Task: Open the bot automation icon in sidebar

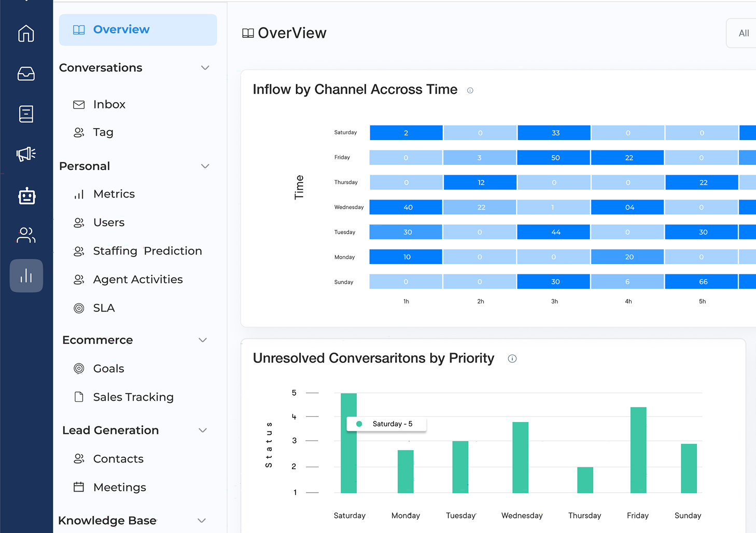Action: pyautogui.click(x=26, y=196)
